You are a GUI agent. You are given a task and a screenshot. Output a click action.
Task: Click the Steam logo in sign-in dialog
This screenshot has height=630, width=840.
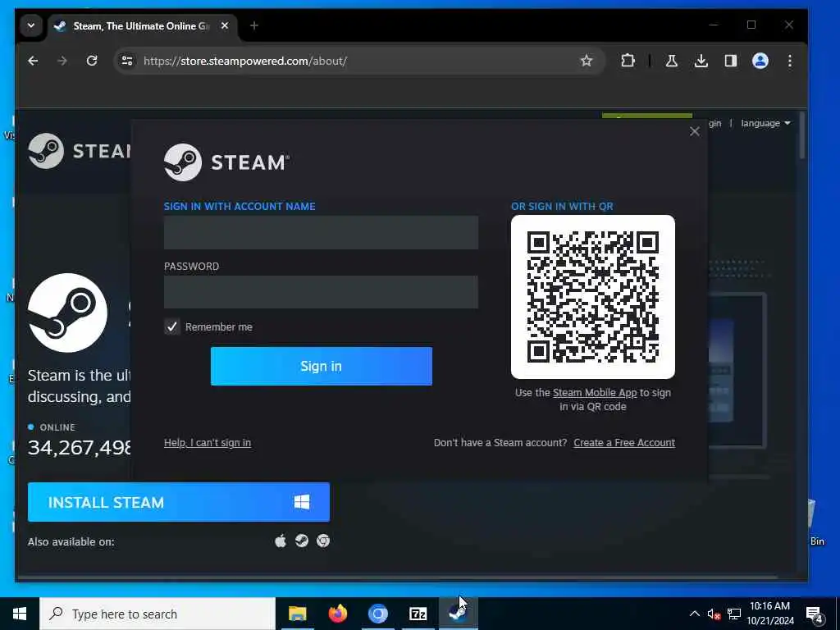click(226, 162)
